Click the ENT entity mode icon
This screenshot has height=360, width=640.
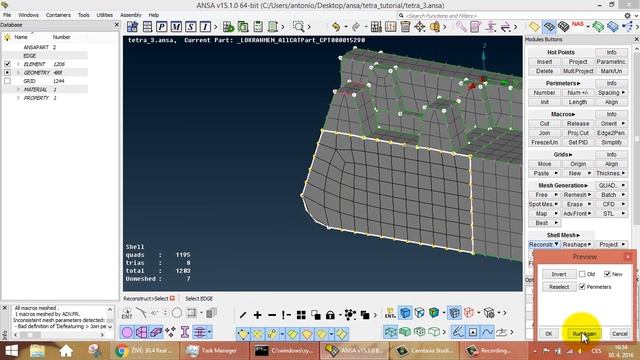click(127, 313)
